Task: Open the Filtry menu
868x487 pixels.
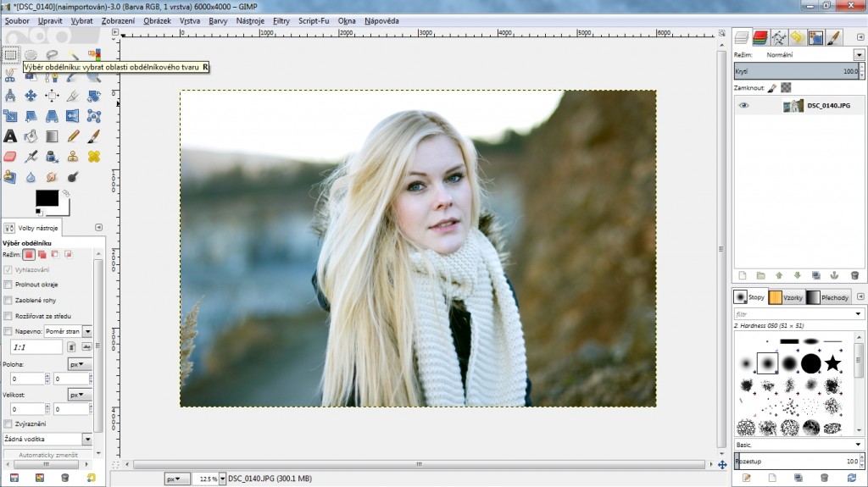Action: click(x=281, y=21)
